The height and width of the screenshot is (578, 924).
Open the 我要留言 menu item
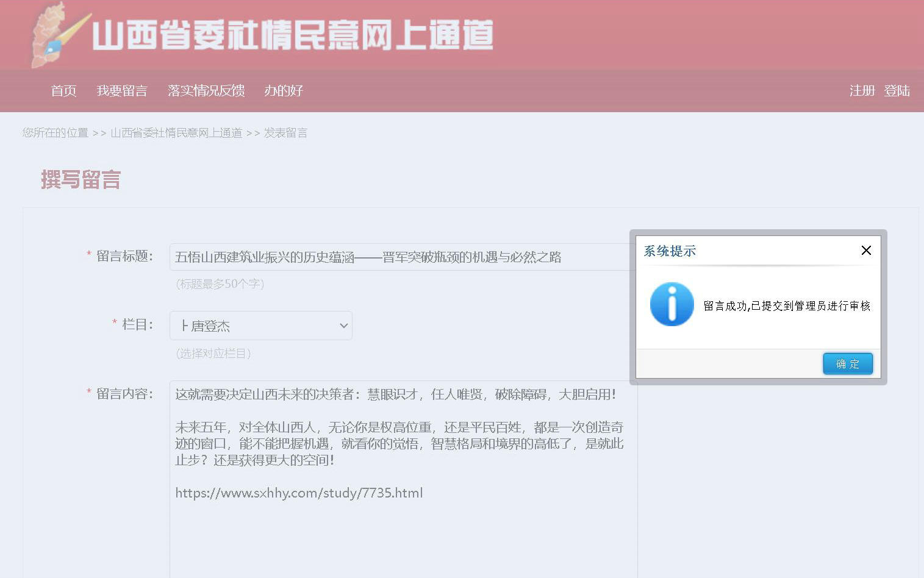(x=122, y=91)
